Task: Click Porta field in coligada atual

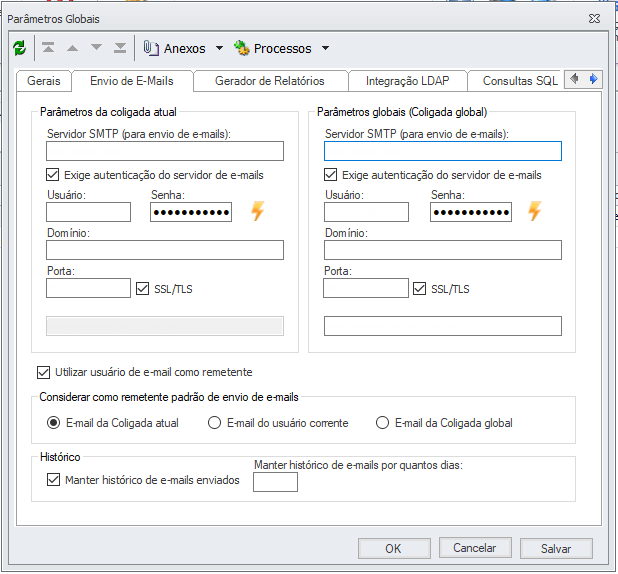Action: tap(88, 288)
